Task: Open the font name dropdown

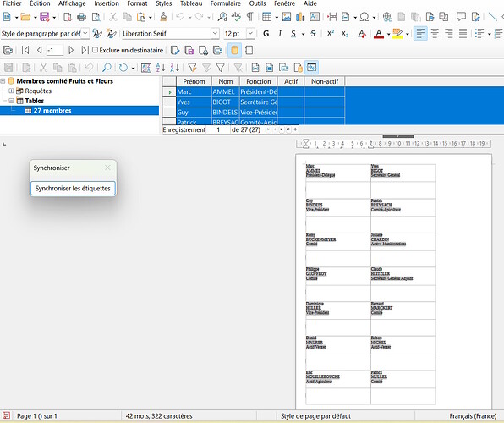Action: point(215,34)
